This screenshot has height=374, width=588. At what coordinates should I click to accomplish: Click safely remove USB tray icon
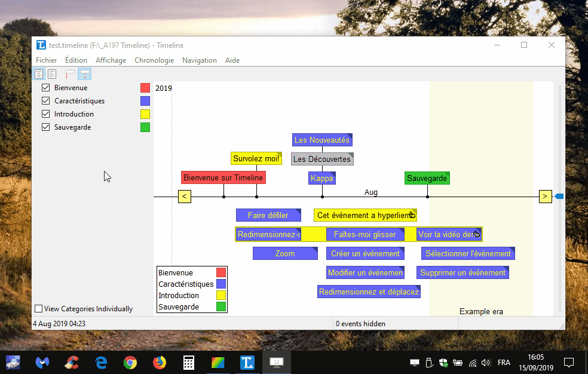coord(430,363)
